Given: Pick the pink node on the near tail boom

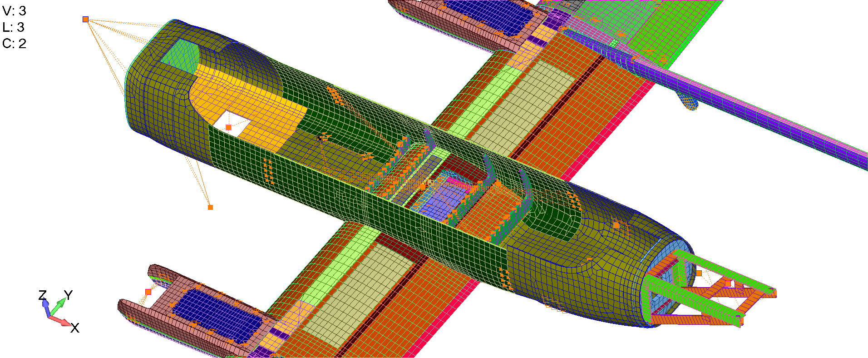Looking at the screenshot, I should pos(148,292).
